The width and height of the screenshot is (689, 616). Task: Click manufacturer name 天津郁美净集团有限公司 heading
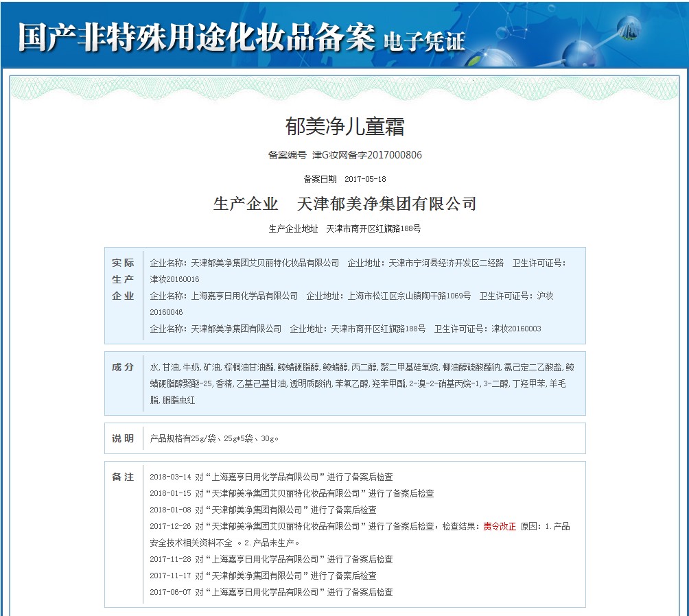386,204
